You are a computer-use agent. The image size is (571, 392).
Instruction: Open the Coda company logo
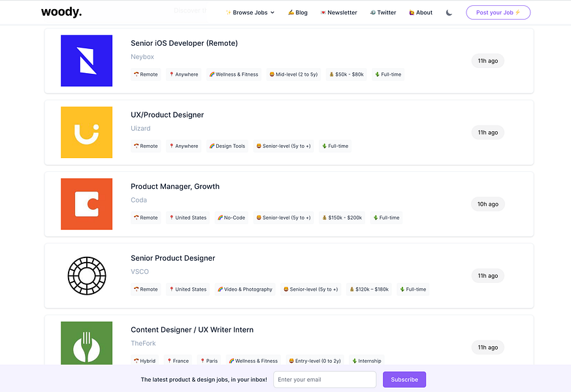(87, 204)
